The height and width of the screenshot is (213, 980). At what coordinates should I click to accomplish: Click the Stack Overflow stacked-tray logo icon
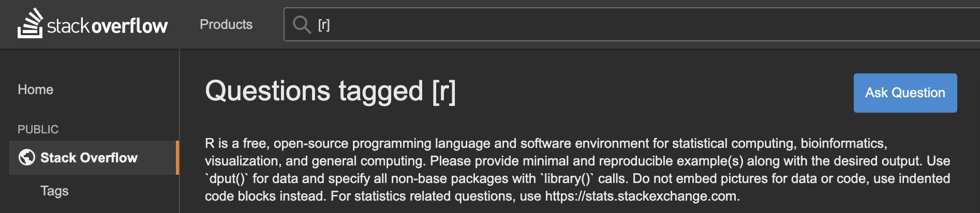click(30, 23)
